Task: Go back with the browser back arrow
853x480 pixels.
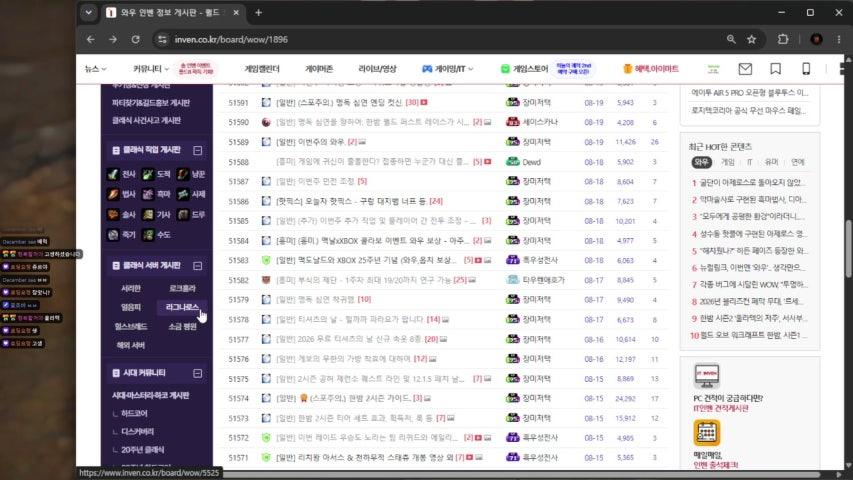Action: [90, 39]
